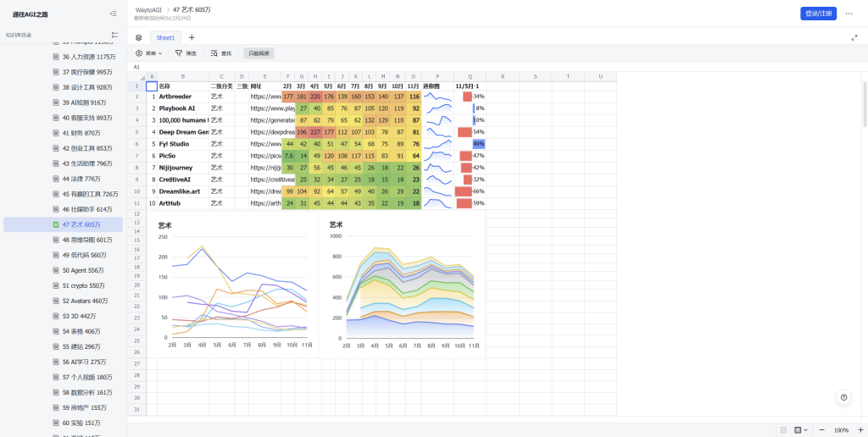
Task: Click the A1 name box
Action: pos(136,66)
